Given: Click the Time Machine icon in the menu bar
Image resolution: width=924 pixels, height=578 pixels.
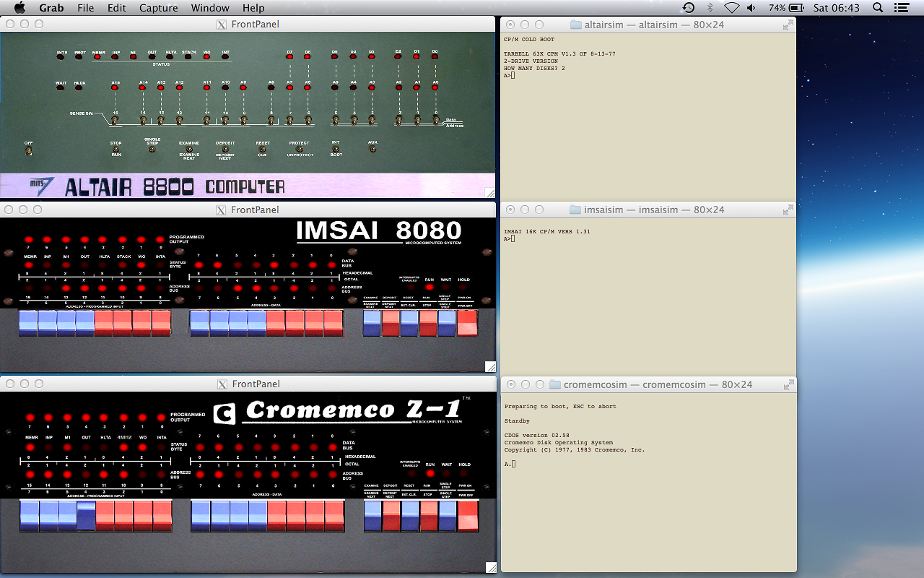Looking at the screenshot, I should pos(688,8).
